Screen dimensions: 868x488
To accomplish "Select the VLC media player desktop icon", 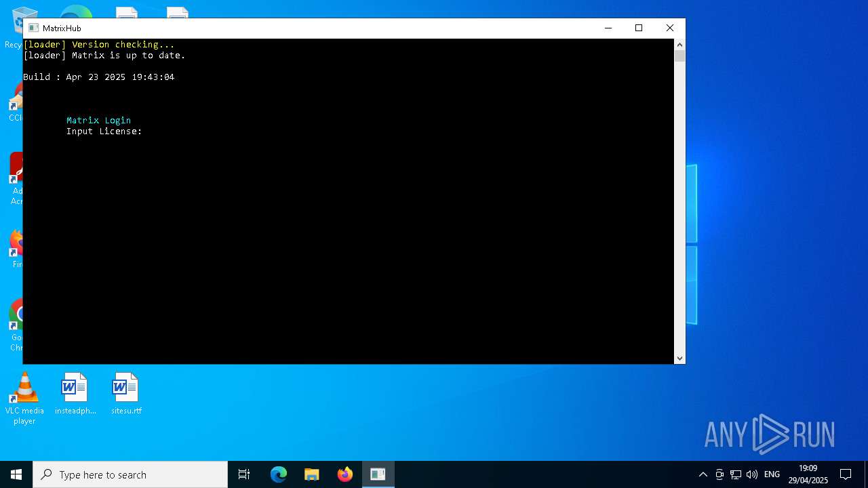I will click(x=24, y=399).
